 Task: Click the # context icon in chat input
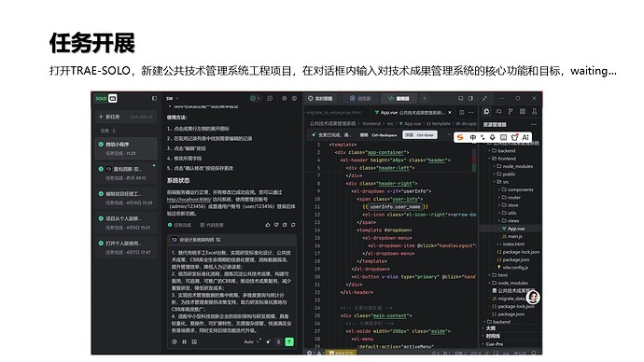pos(185,341)
